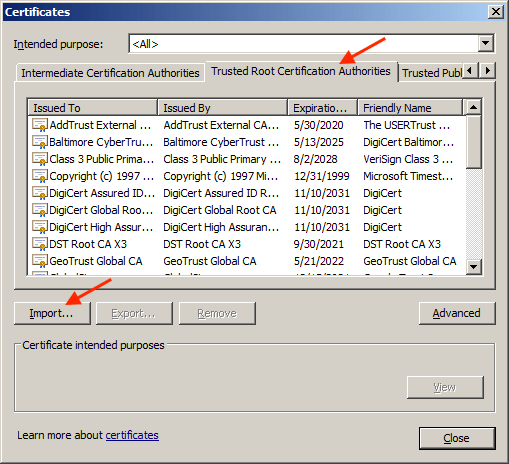Viewport: 509px width, 464px height.
Task: Select Trusted Root Certification Authorities tab
Action: (301, 71)
